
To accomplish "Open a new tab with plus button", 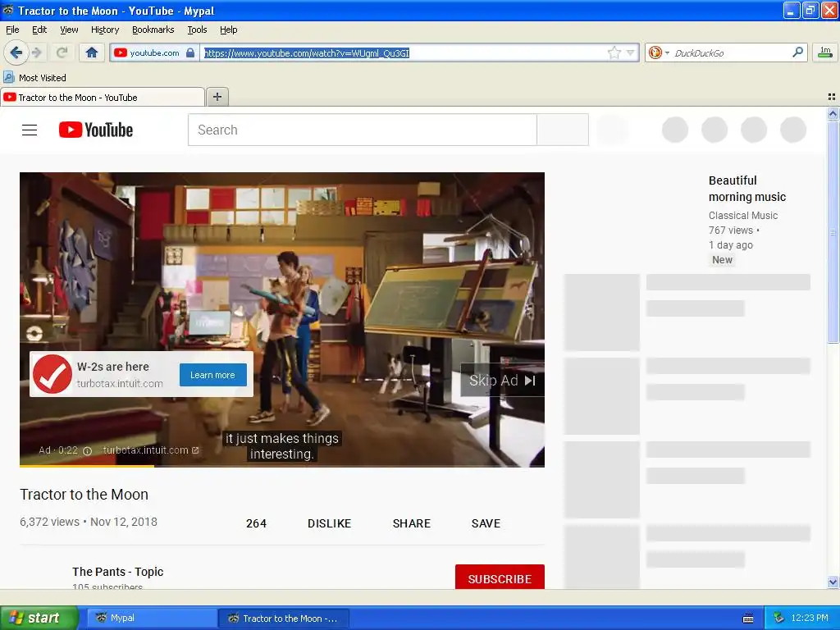I will [x=217, y=97].
